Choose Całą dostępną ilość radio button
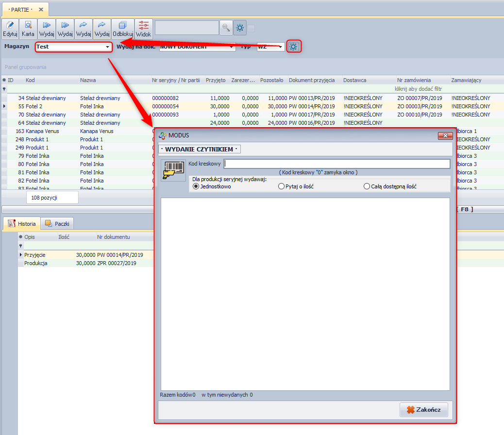This screenshot has height=435, width=504. point(367,186)
